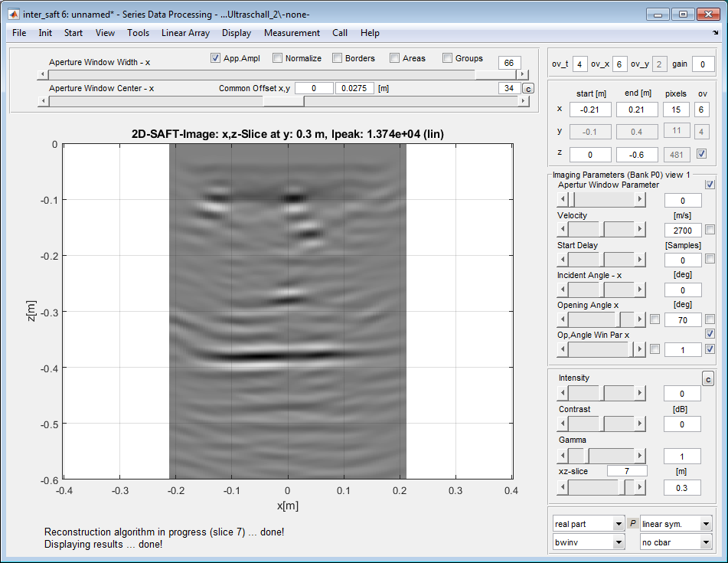Click the Common Offset y field 0.0275
This screenshot has height=563, width=728.
click(x=354, y=88)
